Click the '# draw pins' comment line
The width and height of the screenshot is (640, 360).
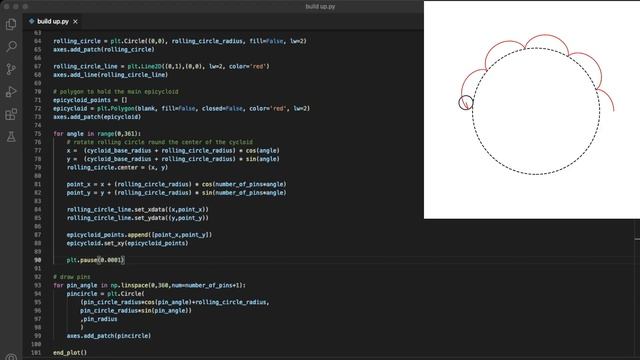tap(72, 277)
